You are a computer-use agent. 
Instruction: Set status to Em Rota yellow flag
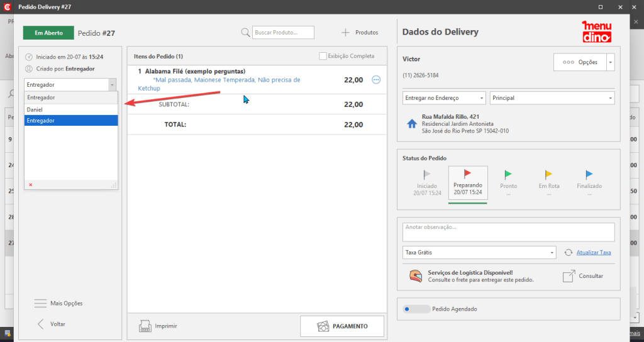548,175
